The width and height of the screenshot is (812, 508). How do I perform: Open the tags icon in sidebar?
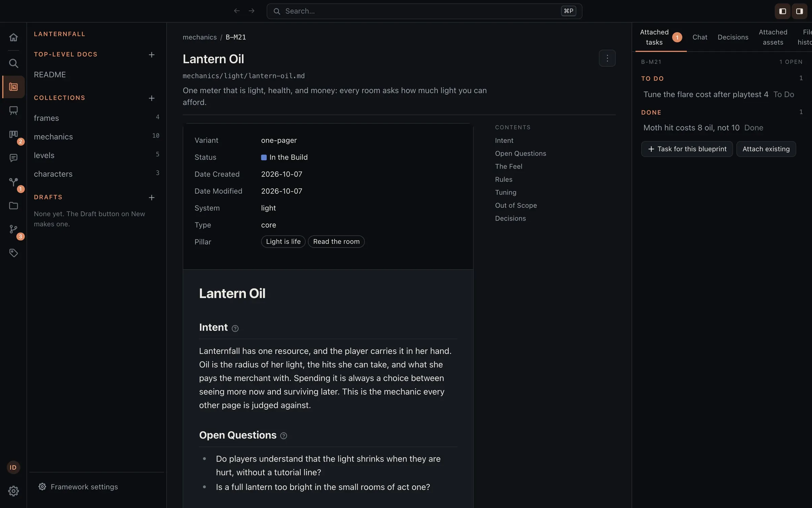pos(13,253)
